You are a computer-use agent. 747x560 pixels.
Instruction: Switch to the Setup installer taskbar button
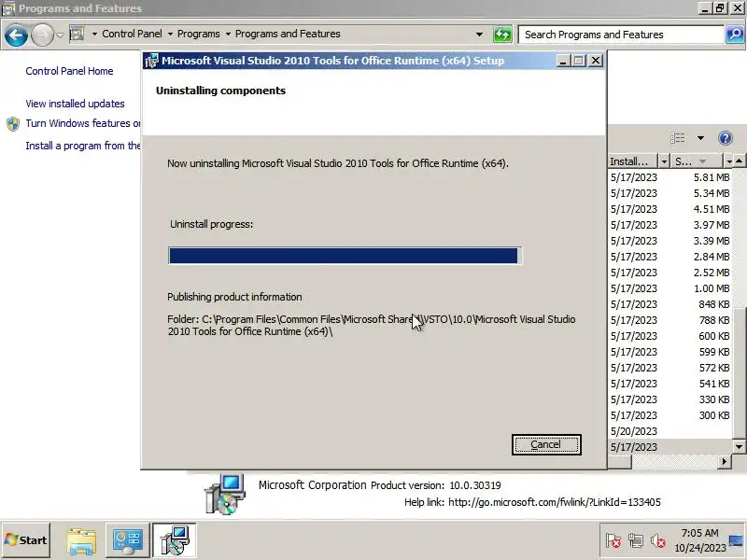coord(175,540)
